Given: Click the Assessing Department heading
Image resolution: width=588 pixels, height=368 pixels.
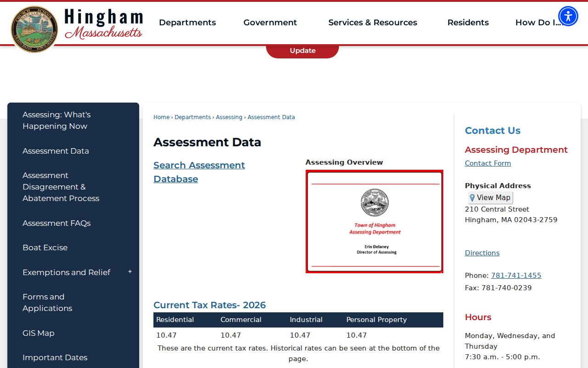Looking at the screenshot, I should tap(516, 150).
